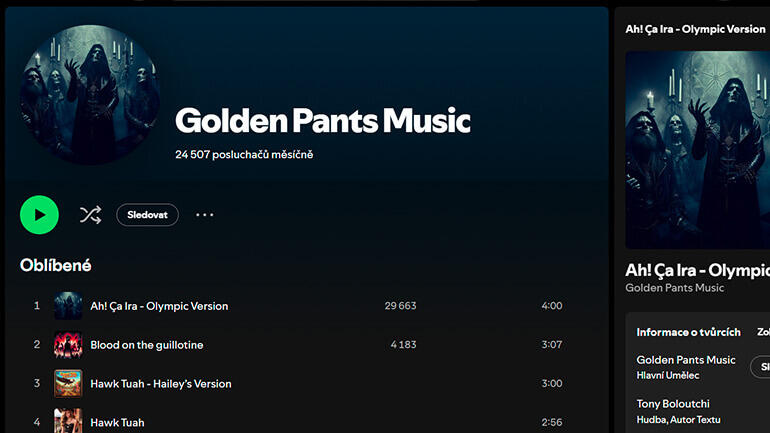Open Blood on the guillotine cover thumbnail
The width and height of the screenshot is (770, 433).
tap(68, 345)
